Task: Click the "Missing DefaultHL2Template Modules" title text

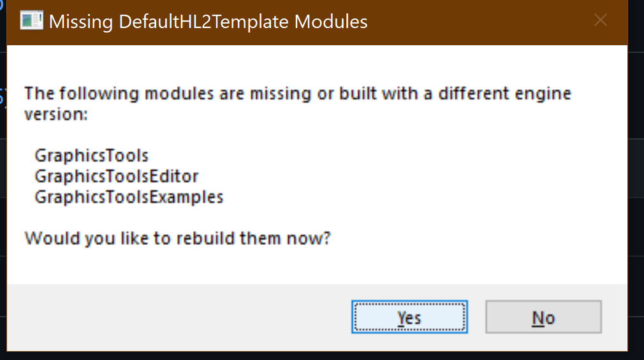Action: tap(209, 22)
